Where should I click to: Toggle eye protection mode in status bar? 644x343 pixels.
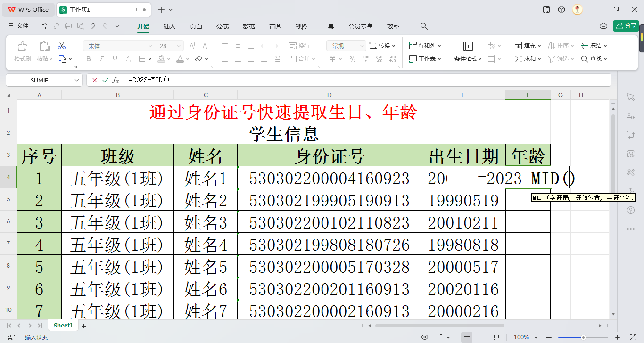click(425, 337)
